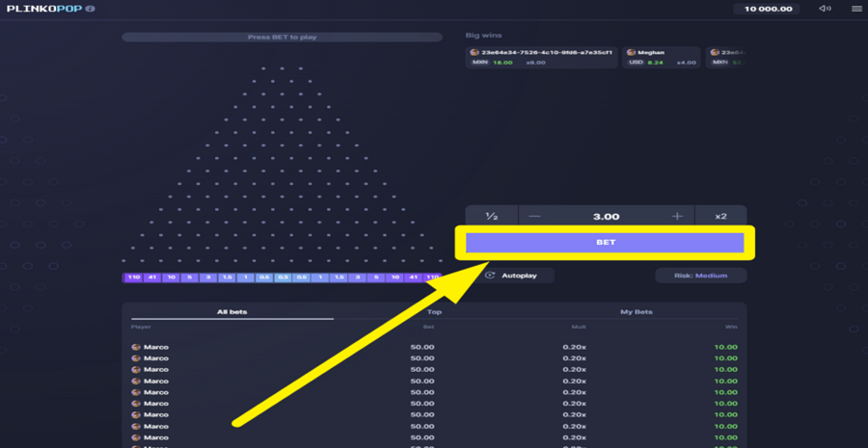Image resolution: width=868 pixels, height=448 pixels.
Task: Open the hamburger menu
Action: 856,9
